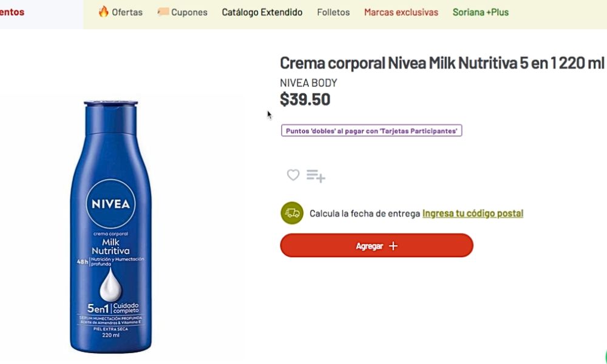Toggle the heart favorite icon
This screenshot has height=364, width=607.
293,175
